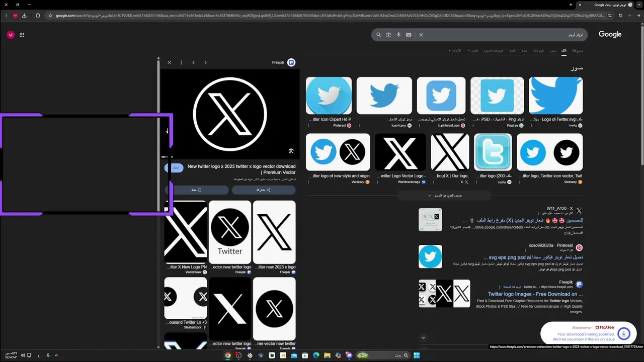The height and width of the screenshot is (362, 644).
Task: Click the volume icon in system tray
Action: pyautogui.click(x=22, y=355)
